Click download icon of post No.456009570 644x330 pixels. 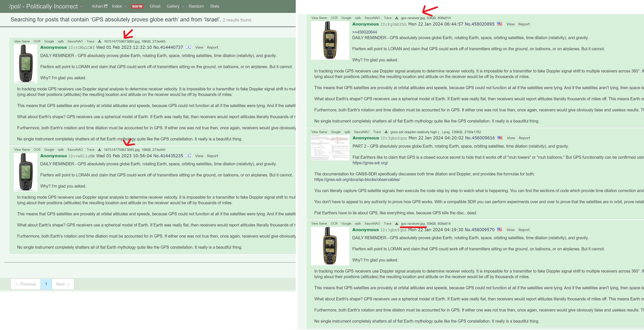pyautogui.click(x=396, y=224)
